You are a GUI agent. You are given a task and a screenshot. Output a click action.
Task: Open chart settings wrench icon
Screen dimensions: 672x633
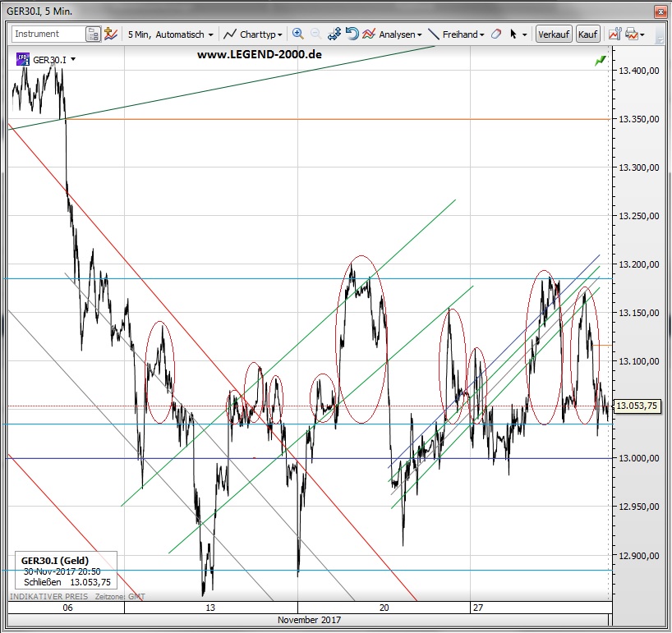tap(614, 34)
